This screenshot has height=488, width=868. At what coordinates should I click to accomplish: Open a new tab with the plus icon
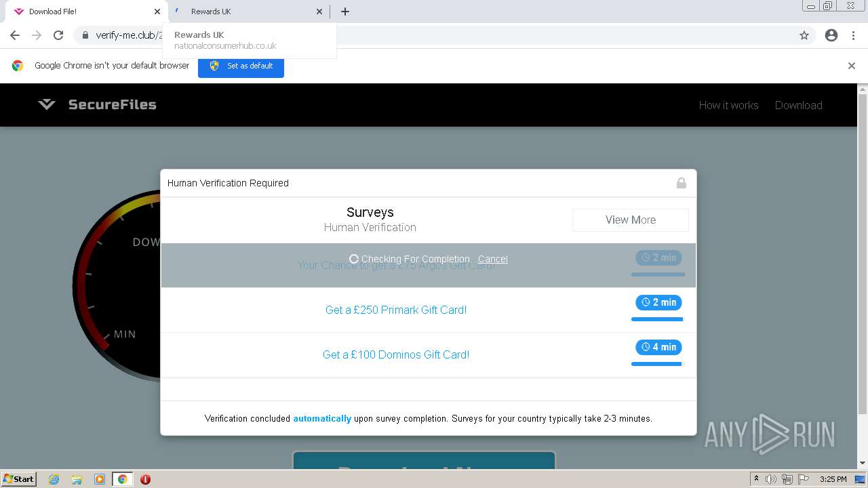pyautogui.click(x=345, y=12)
